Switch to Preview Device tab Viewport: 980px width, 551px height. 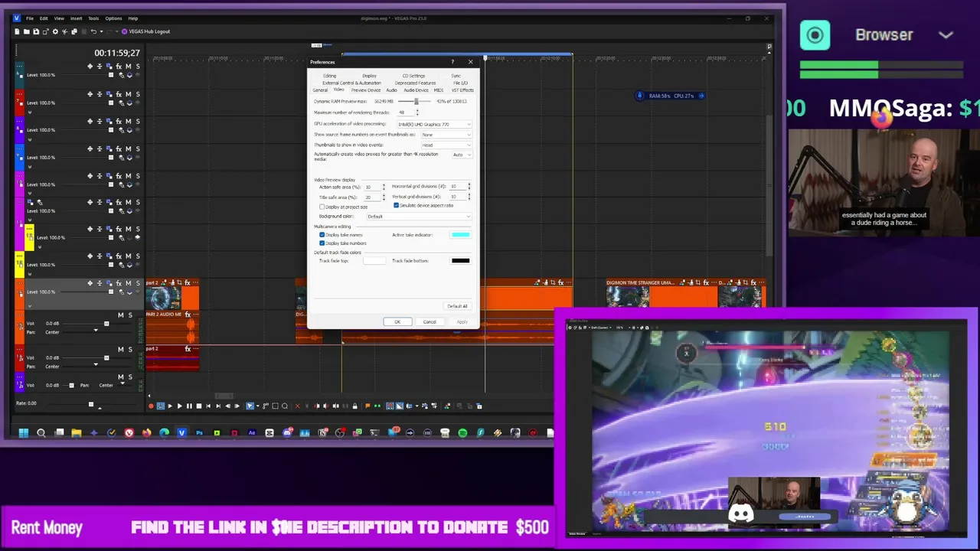point(365,90)
